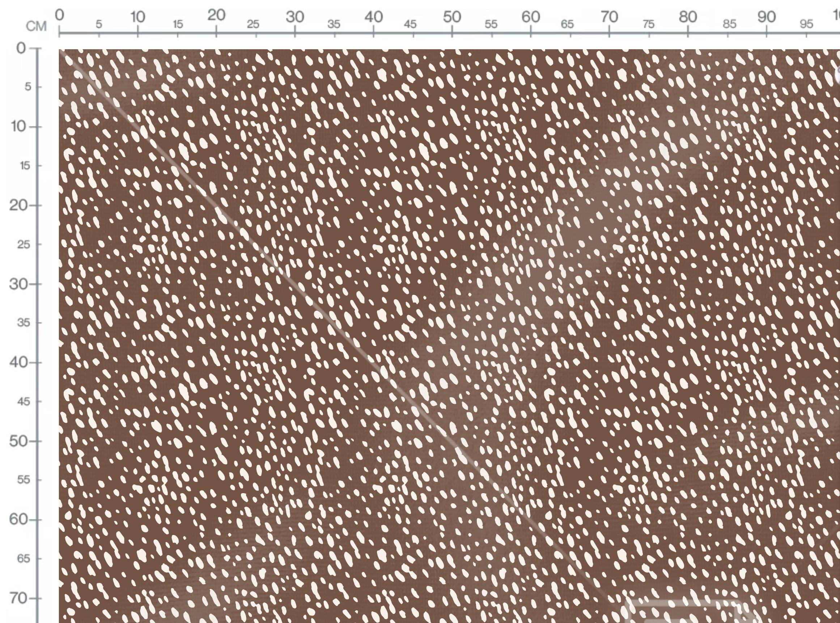Click the 10 mark on vertical ruler
The image size is (840, 623).
click(x=18, y=126)
